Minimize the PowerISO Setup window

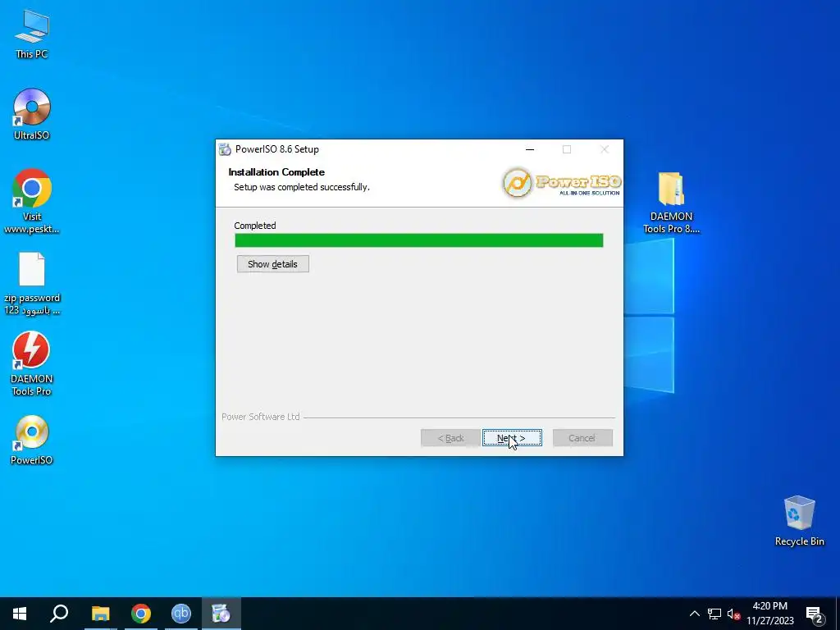pyautogui.click(x=530, y=149)
